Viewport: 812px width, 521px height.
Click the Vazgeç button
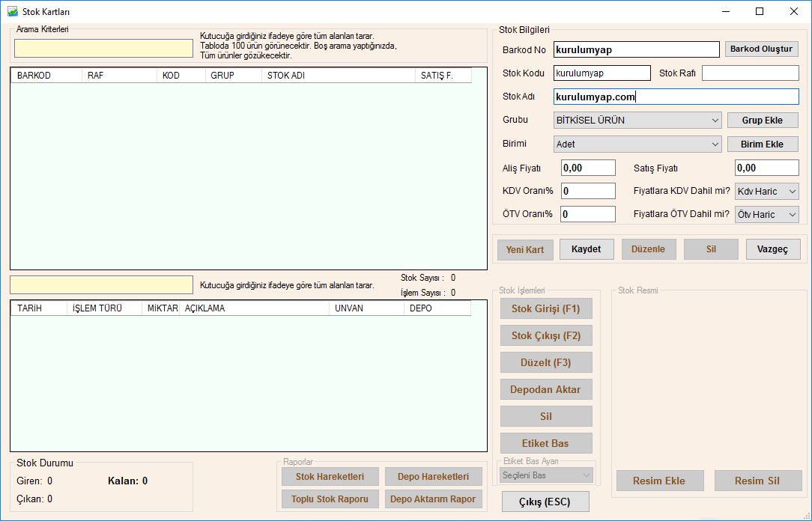(x=773, y=249)
